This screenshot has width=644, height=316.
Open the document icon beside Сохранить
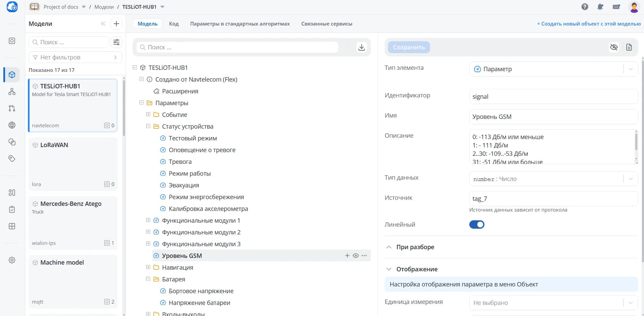[629, 47]
